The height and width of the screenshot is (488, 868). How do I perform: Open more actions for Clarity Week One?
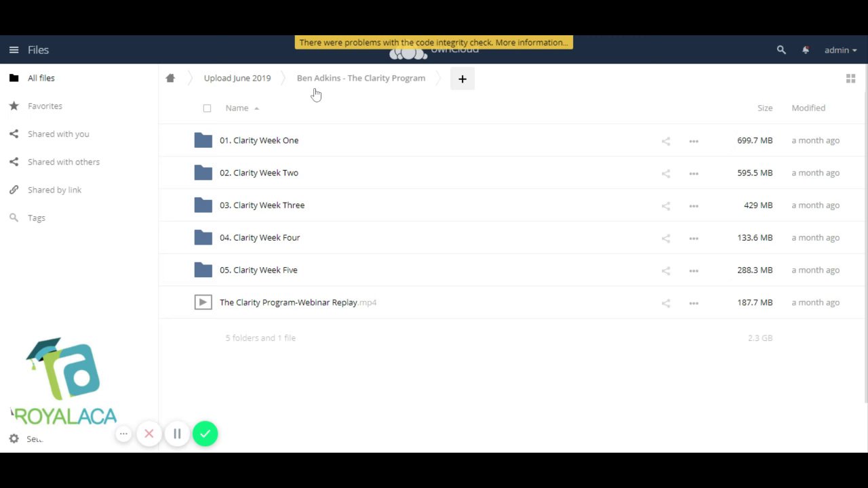[694, 141]
